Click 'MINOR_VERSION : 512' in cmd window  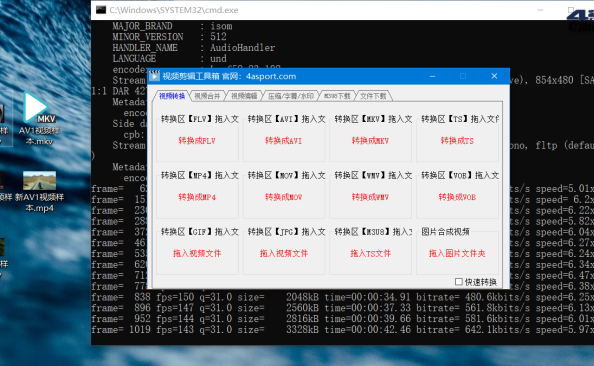pyautogui.click(x=169, y=37)
